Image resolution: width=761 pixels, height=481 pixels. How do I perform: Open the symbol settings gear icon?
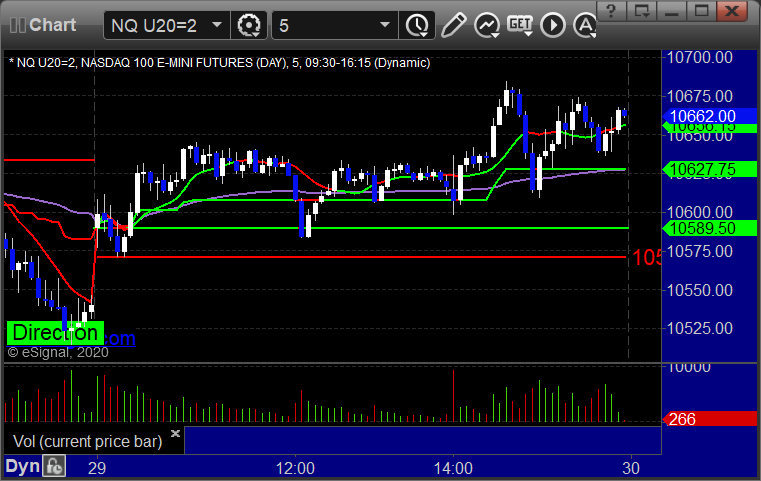tap(248, 25)
